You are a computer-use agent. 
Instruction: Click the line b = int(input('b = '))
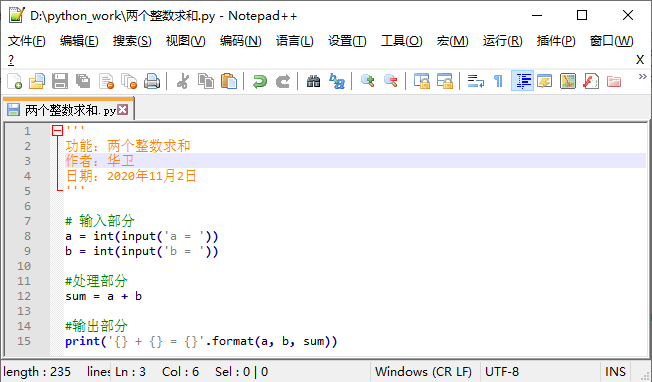click(141, 251)
